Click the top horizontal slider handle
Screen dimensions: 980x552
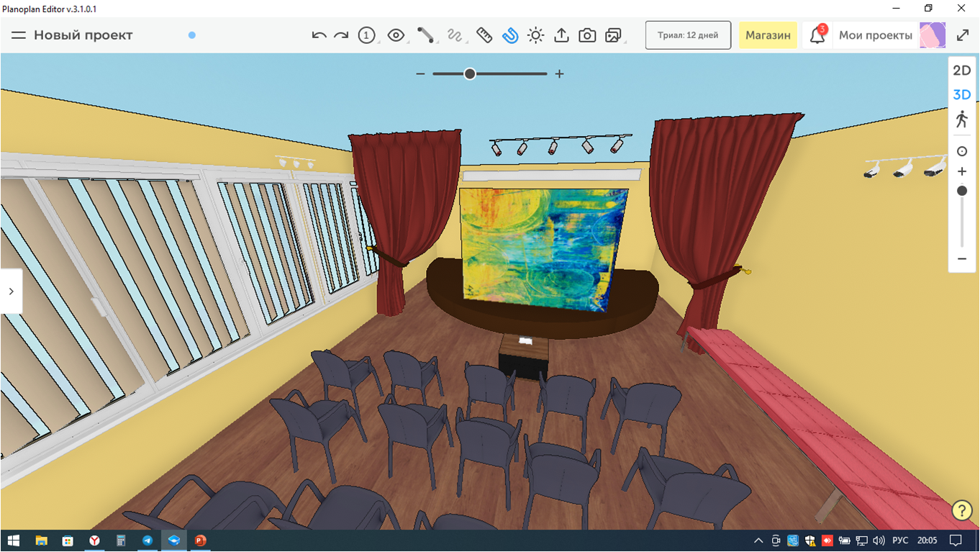[x=470, y=74]
